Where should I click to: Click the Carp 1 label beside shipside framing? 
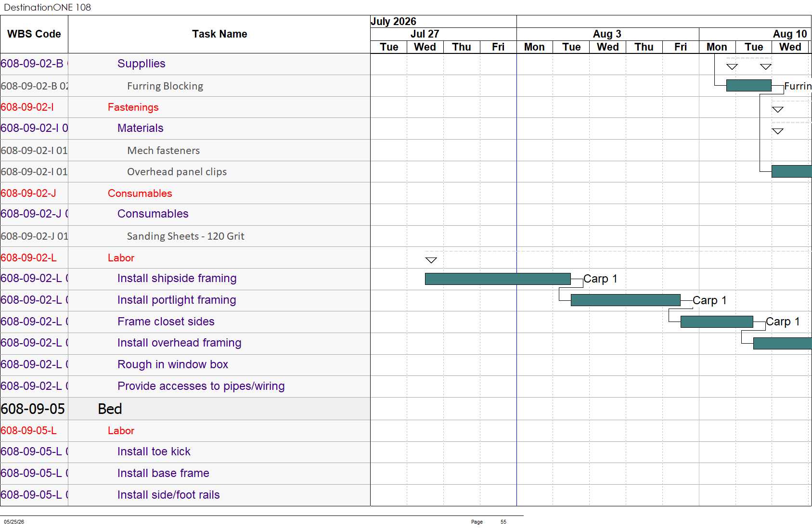(x=600, y=279)
